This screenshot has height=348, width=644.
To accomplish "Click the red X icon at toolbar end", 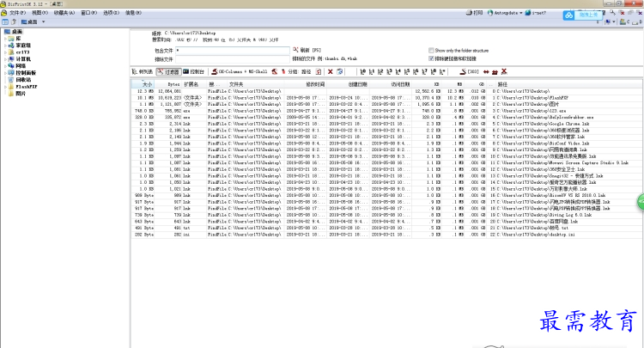I will pos(504,72).
